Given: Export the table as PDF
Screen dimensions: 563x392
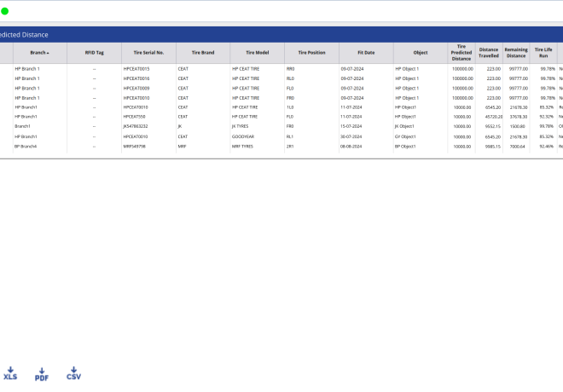Looking at the screenshot, I should pos(42,373).
